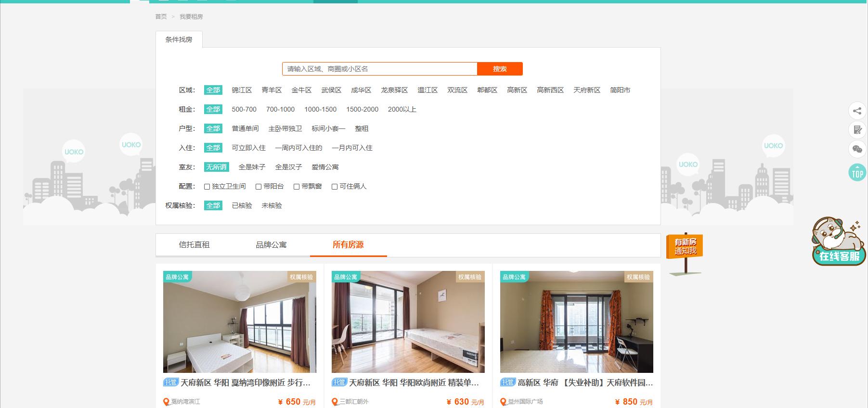Select the 条件找房 tab
The width and height of the screenshot is (868, 408).
179,39
